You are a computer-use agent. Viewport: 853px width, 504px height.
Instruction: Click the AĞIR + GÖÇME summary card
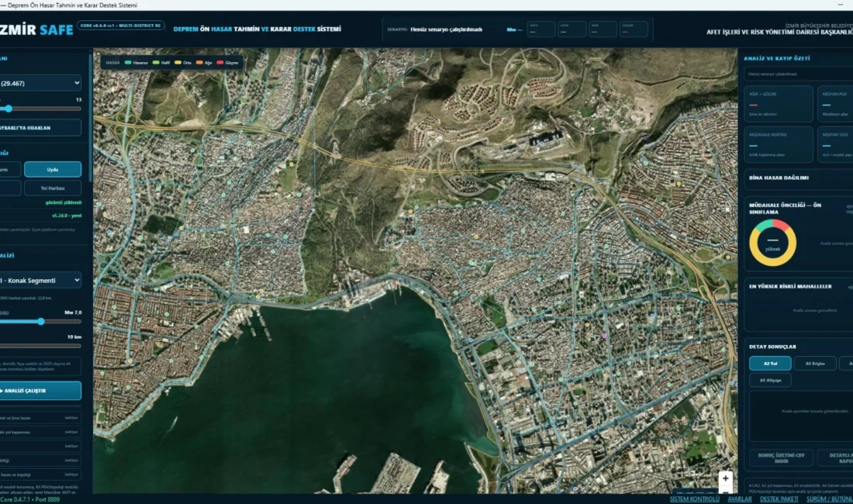779,103
